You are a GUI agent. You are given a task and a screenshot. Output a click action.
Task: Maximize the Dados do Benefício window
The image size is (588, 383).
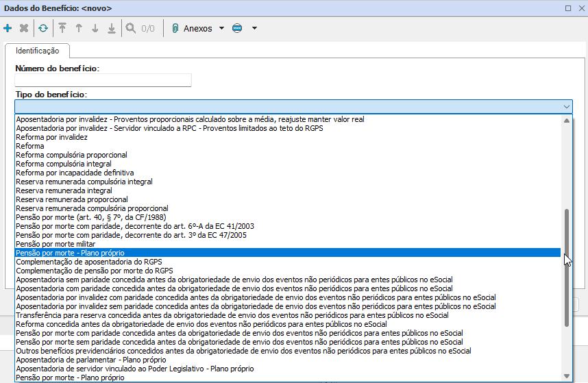pos(568,8)
